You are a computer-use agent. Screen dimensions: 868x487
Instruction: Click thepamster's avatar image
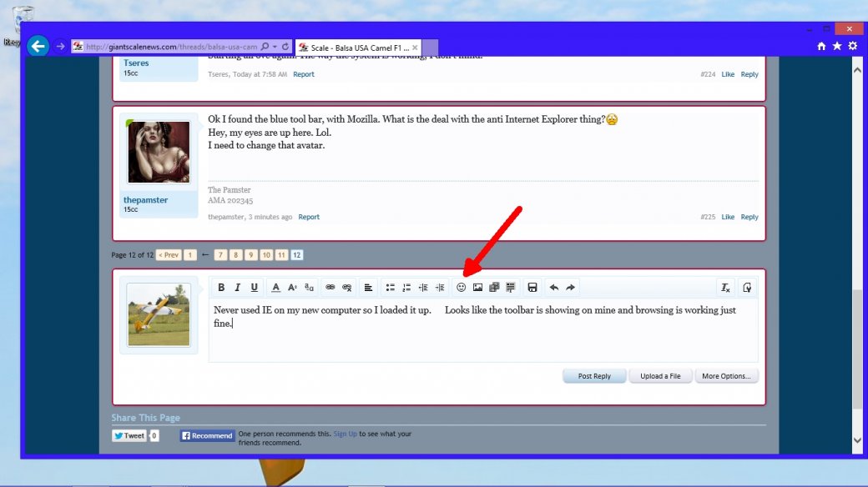coord(159,152)
